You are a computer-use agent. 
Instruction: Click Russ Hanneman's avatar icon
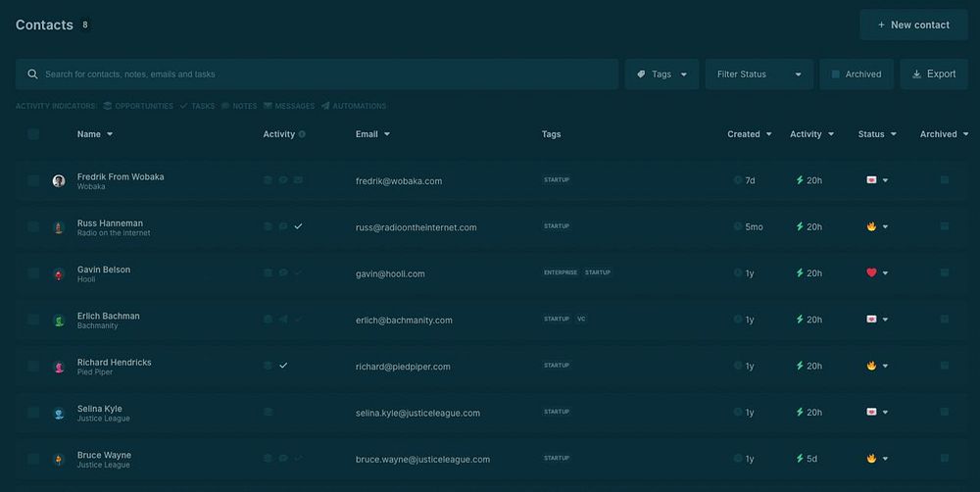(59, 227)
